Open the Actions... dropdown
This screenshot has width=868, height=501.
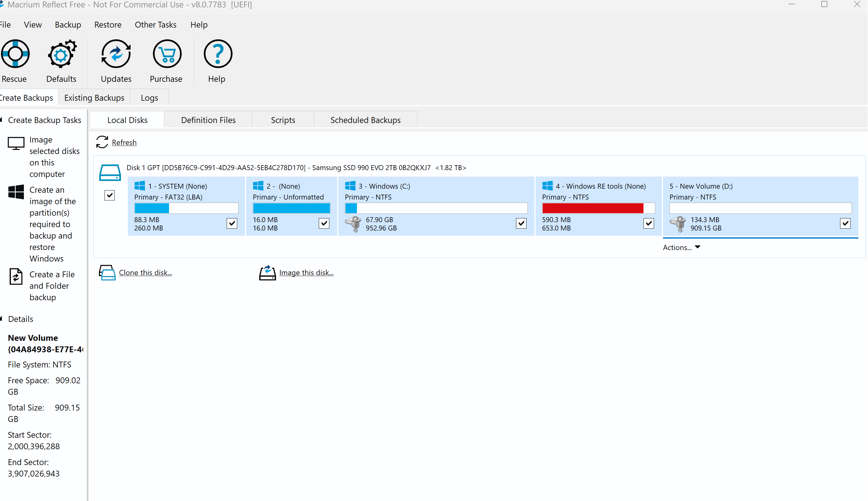click(x=681, y=248)
